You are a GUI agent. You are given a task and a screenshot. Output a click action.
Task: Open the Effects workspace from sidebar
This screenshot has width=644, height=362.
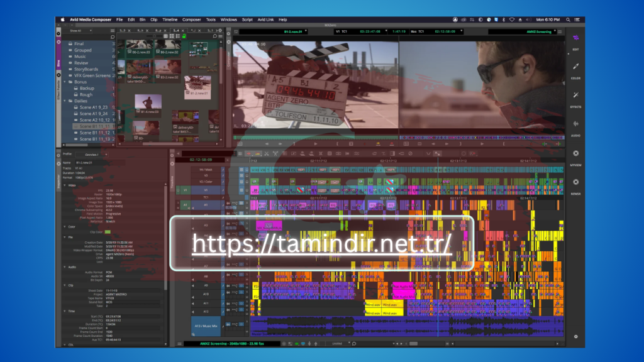click(576, 95)
